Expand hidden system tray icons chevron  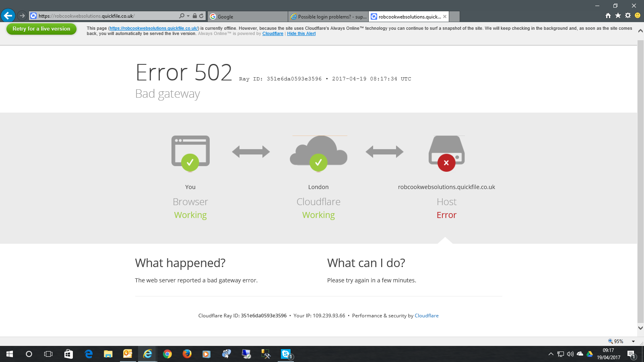pyautogui.click(x=551, y=354)
